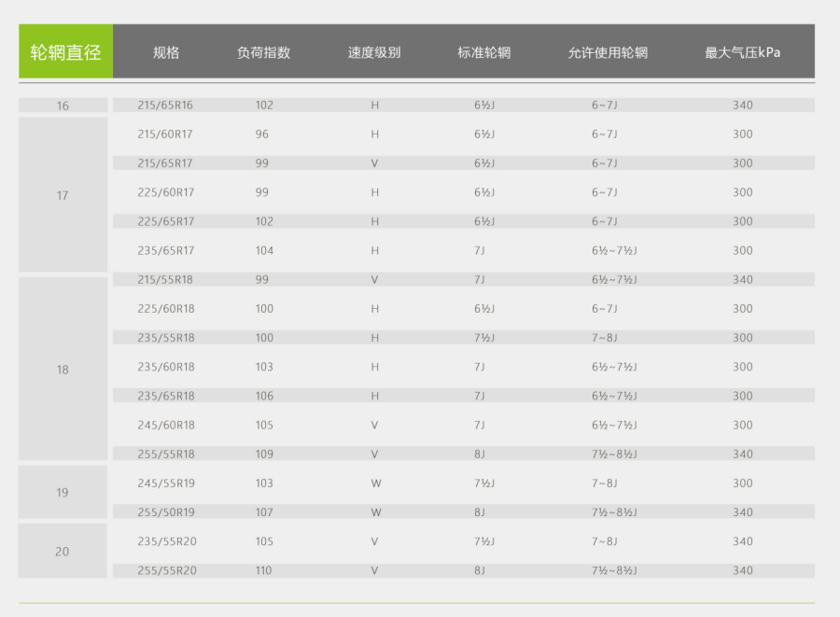Click speed rating V in 235/55R20 row
Image resolution: width=840 pixels, height=617 pixels.
(374, 541)
